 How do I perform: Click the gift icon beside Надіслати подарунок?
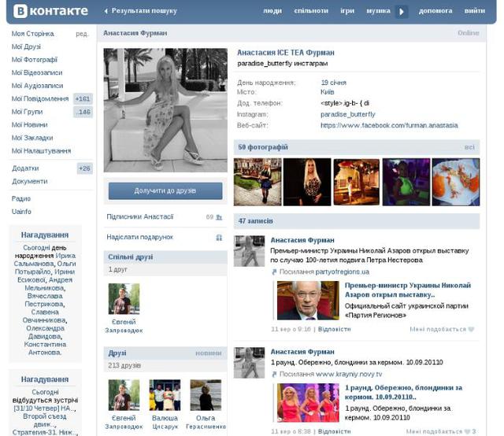click(x=219, y=237)
